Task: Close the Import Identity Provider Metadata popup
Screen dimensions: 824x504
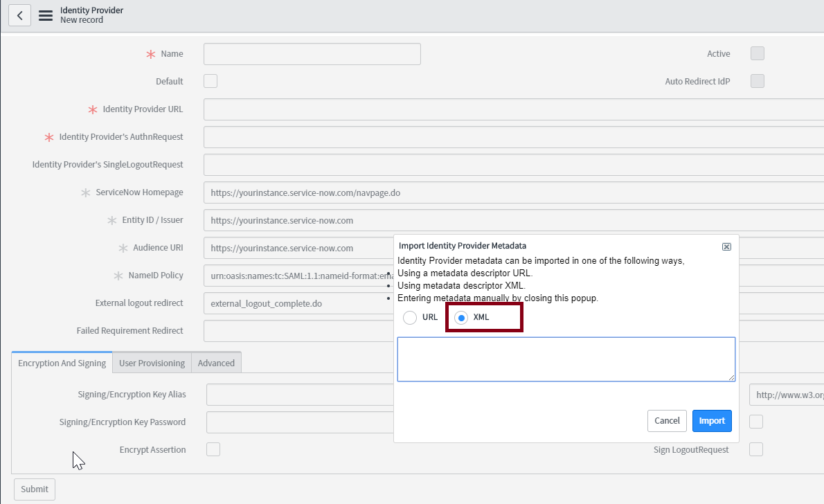Action: coord(726,246)
